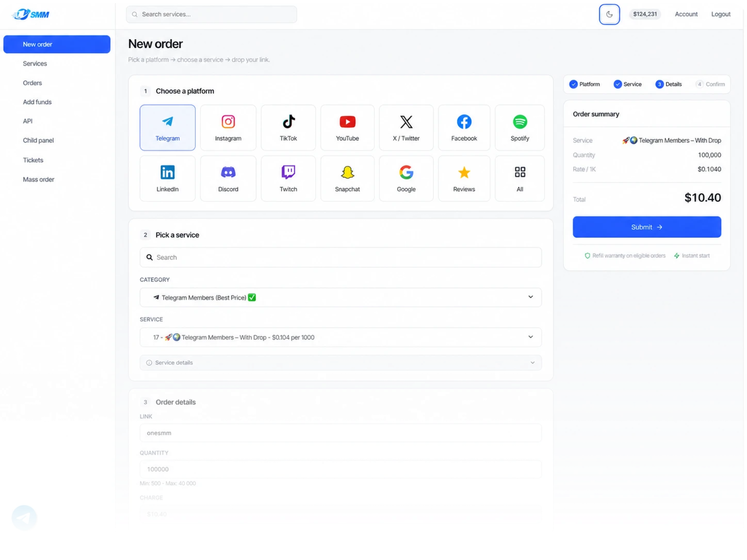Image resolution: width=747 pixels, height=560 pixels.
Task: Choose the Google platform card
Action: tap(406, 178)
